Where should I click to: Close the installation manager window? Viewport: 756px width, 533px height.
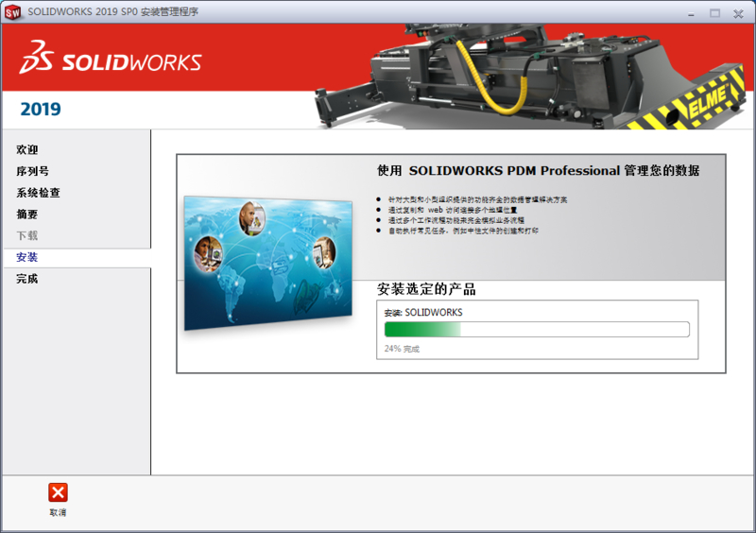[x=738, y=13]
